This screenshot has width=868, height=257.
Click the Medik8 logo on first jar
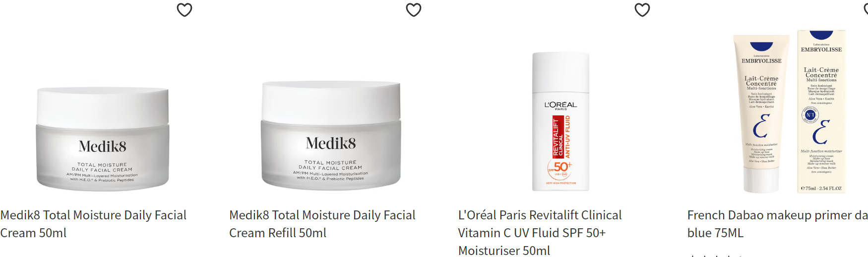coord(103,147)
